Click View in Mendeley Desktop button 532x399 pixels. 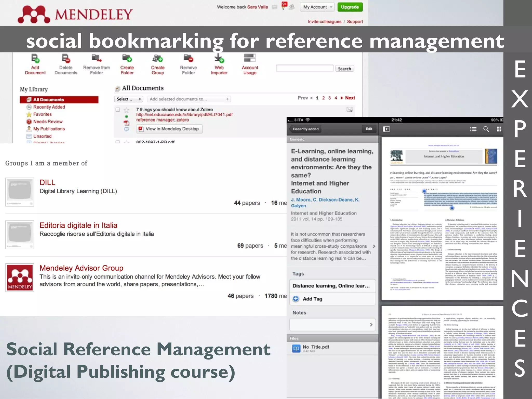169,129
